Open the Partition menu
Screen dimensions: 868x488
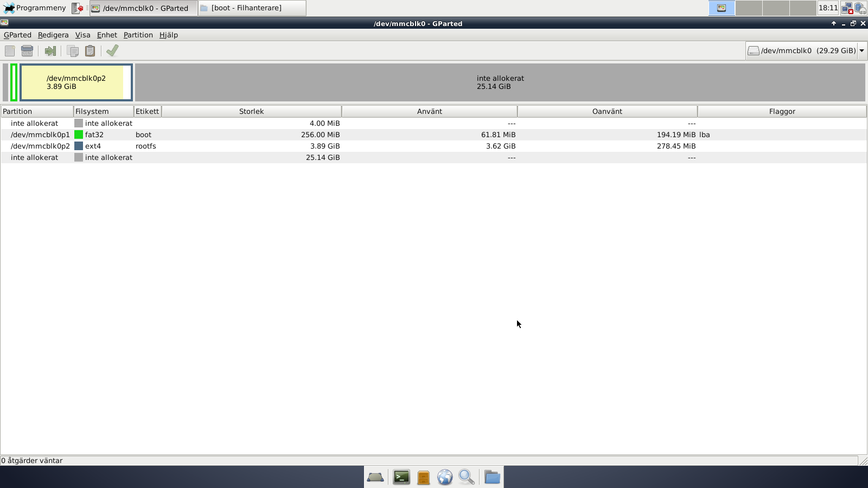[138, 35]
